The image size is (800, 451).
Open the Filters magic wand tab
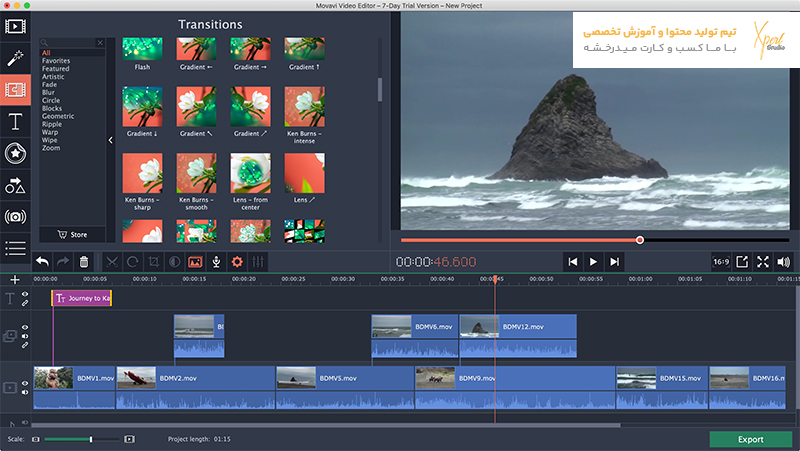click(15, 58)
